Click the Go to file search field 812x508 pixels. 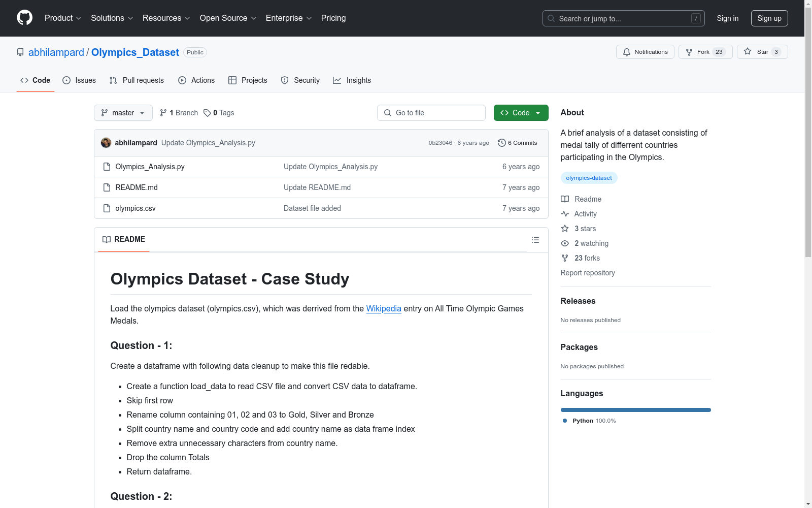(431, 113)
